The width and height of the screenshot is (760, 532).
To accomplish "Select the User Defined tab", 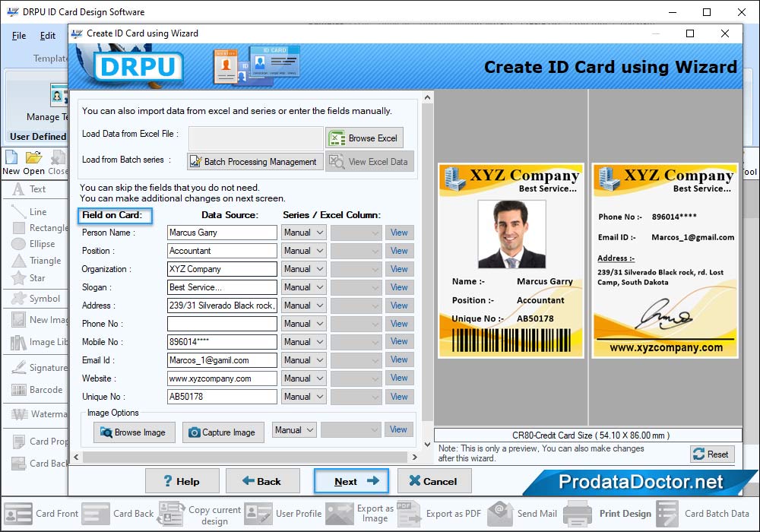I will click(38, 137).
